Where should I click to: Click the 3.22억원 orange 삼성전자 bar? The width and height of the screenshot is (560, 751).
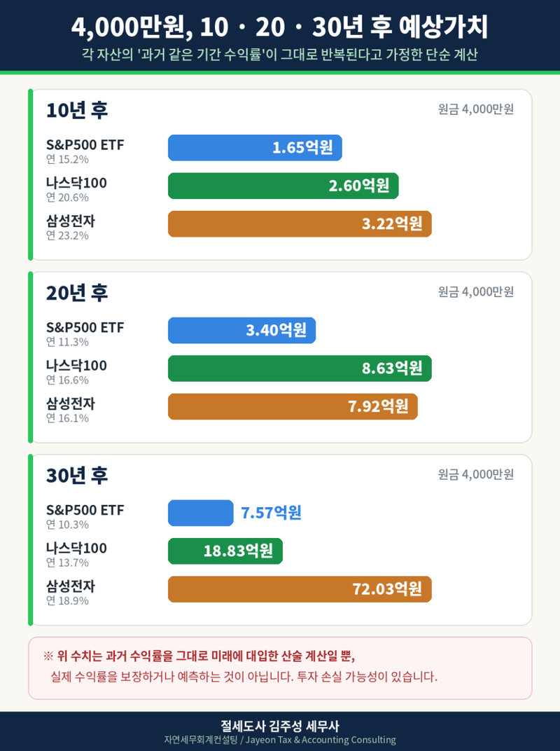click(x=300, y=223)
